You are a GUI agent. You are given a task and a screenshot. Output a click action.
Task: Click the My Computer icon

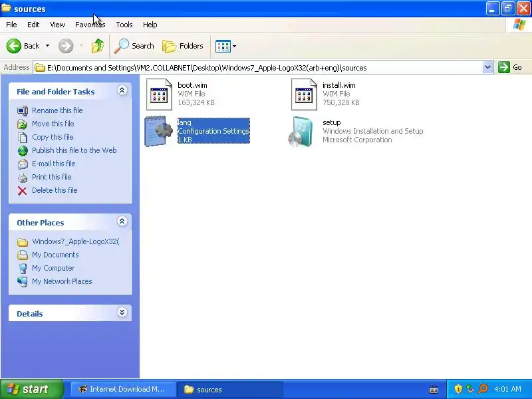23,269
